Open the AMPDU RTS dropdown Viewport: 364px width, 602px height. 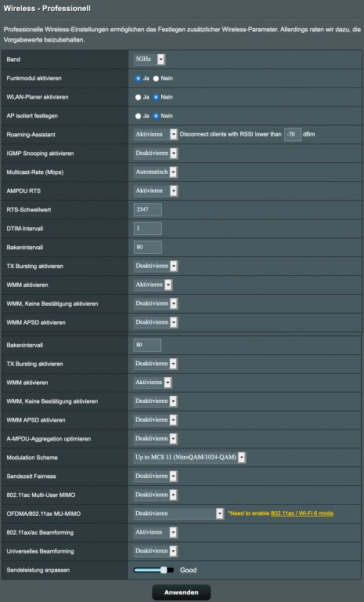(x=155, y=190)
